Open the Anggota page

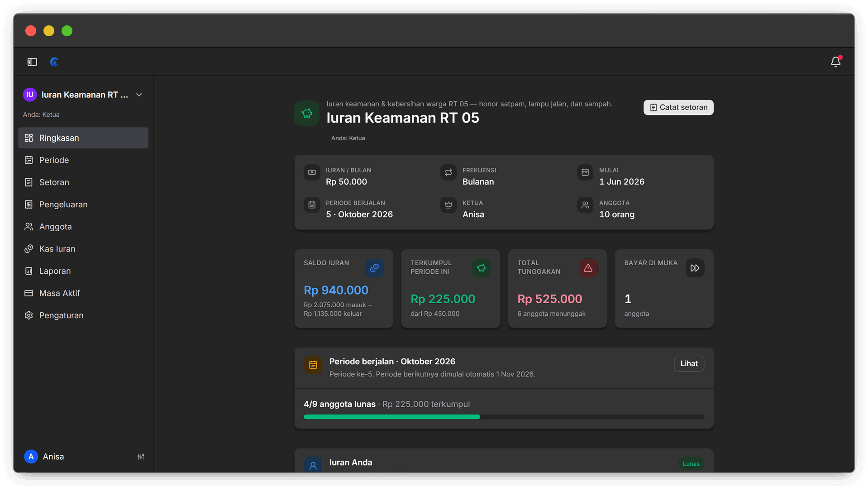tap(83, 227)
